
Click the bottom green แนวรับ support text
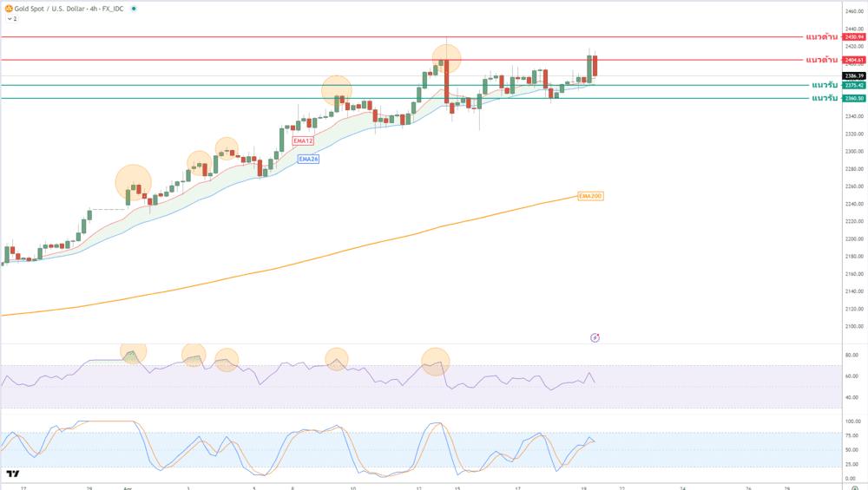[x=825, y=98]
